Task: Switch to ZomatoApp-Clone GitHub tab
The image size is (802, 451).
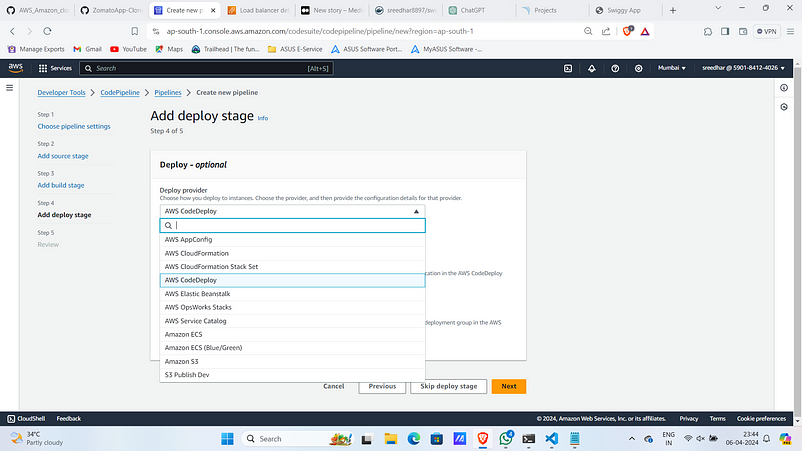Action: point(110,10)
